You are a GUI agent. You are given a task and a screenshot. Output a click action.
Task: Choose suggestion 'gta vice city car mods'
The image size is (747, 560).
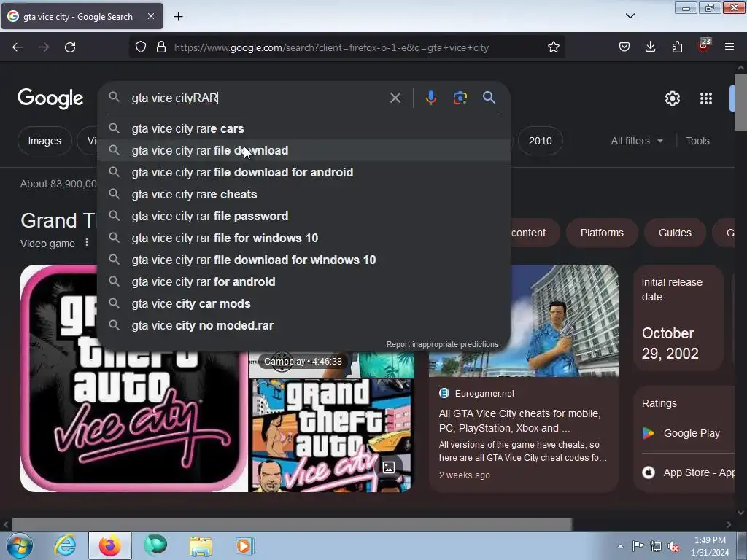tap(304, 304)
